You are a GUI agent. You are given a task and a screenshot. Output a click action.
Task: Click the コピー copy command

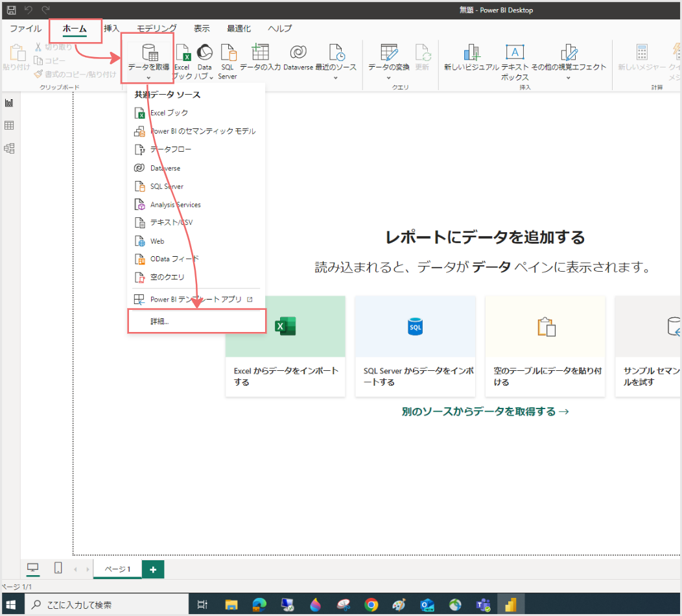[49, 60]
